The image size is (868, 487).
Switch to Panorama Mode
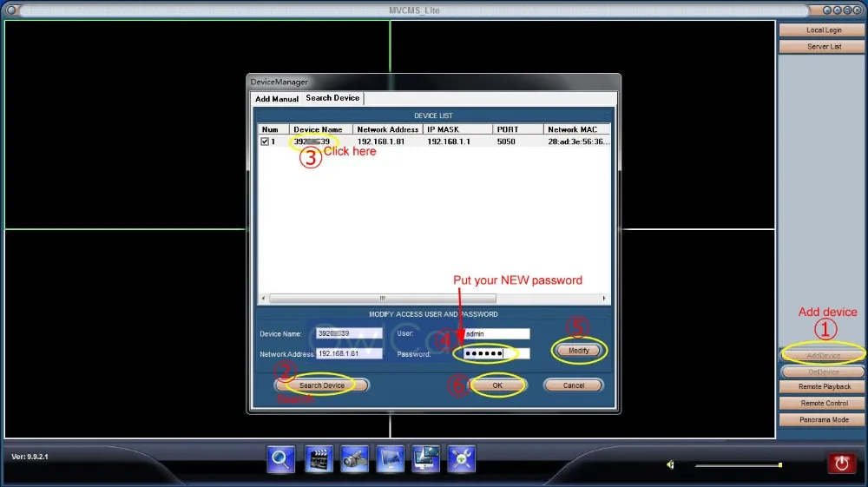pos(823,420)
